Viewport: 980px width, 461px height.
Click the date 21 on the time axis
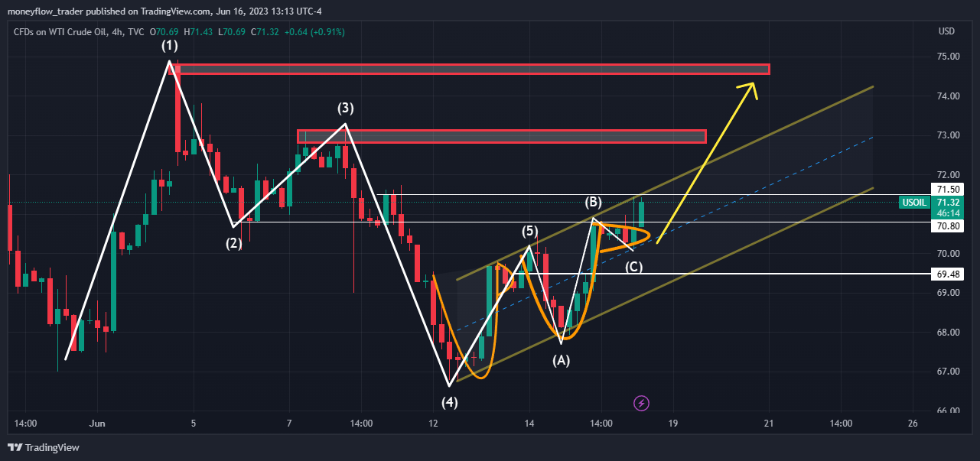(x=769, y=423)
